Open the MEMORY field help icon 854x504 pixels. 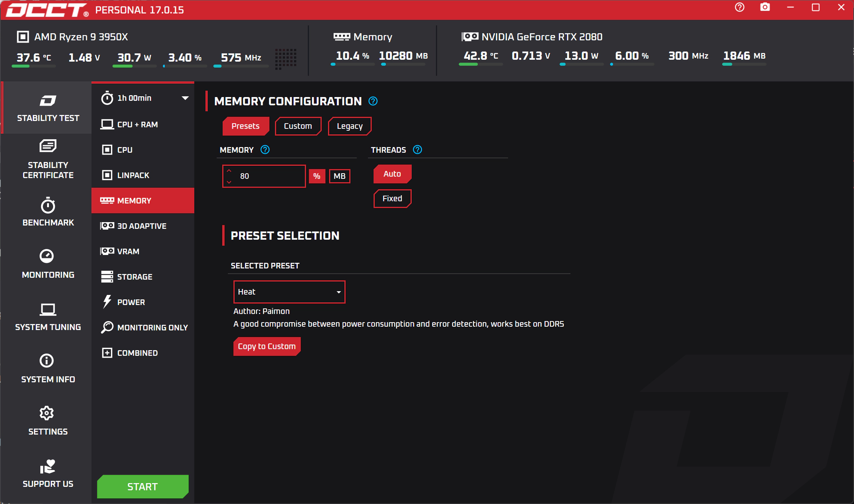click(x=265, y=150)
